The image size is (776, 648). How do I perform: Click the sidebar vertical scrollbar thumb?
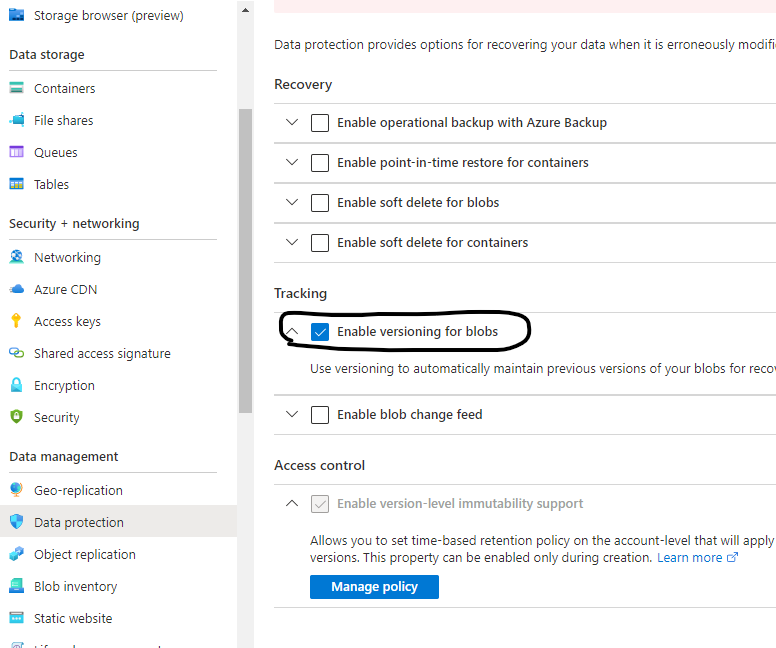click(x=245, y=260)
